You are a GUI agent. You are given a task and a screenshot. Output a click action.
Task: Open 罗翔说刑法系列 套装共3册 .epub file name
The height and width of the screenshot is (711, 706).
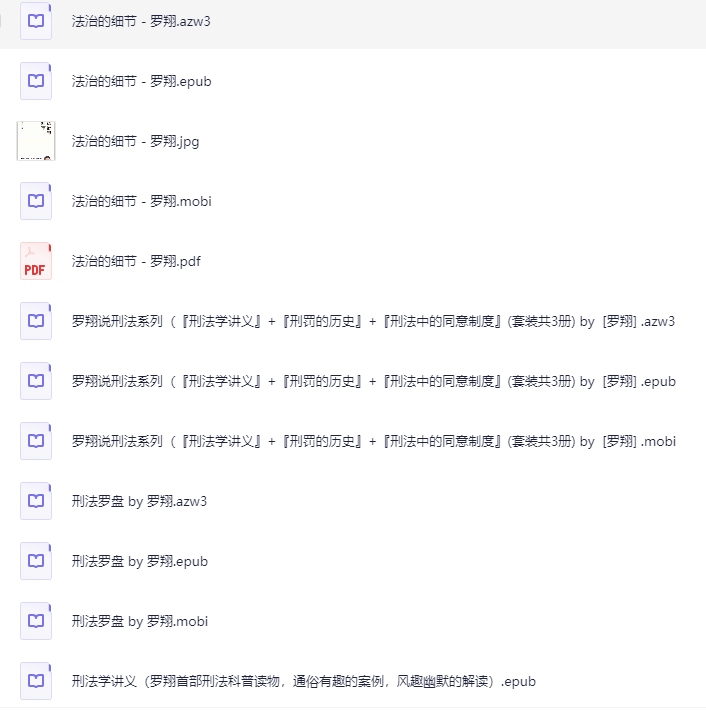(374, 381)
